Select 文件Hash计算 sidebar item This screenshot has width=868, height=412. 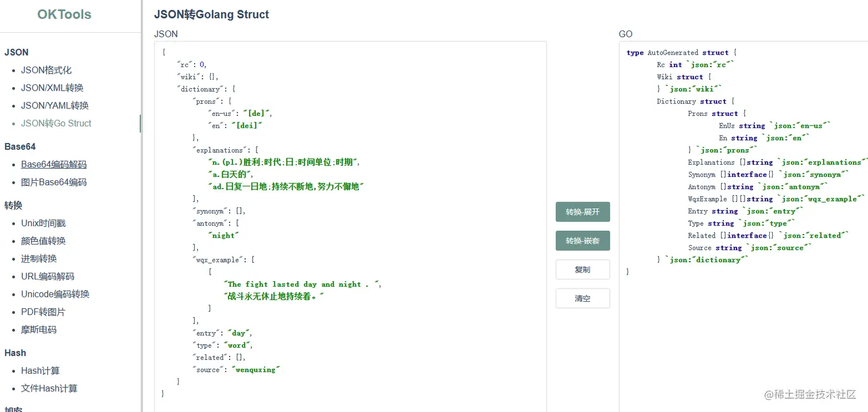(x=49, y=388)
